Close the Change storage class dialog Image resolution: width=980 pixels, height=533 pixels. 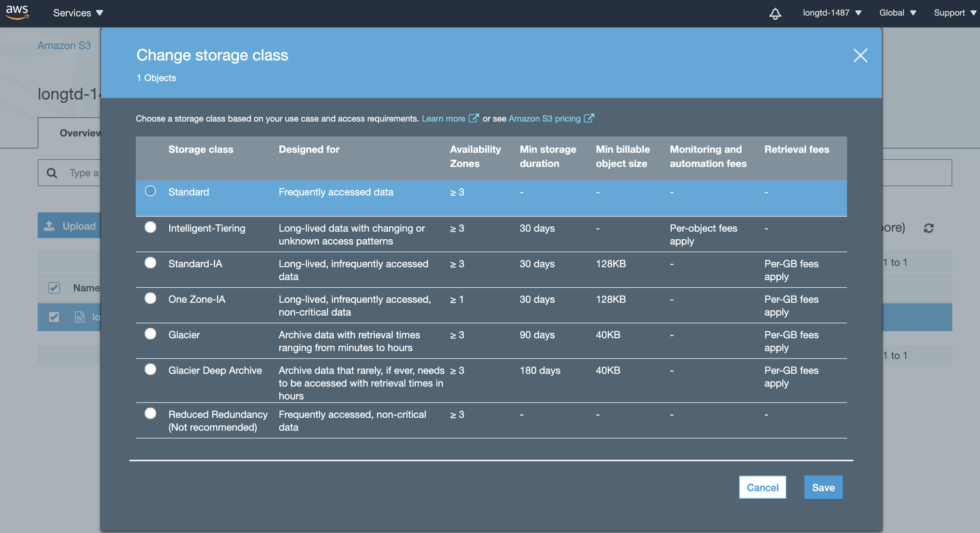860,56
